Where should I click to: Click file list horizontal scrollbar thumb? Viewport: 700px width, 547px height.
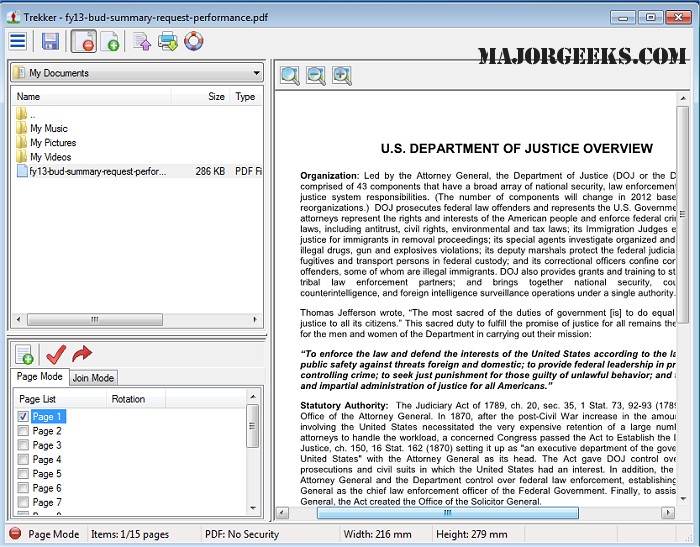pos(95,320)
